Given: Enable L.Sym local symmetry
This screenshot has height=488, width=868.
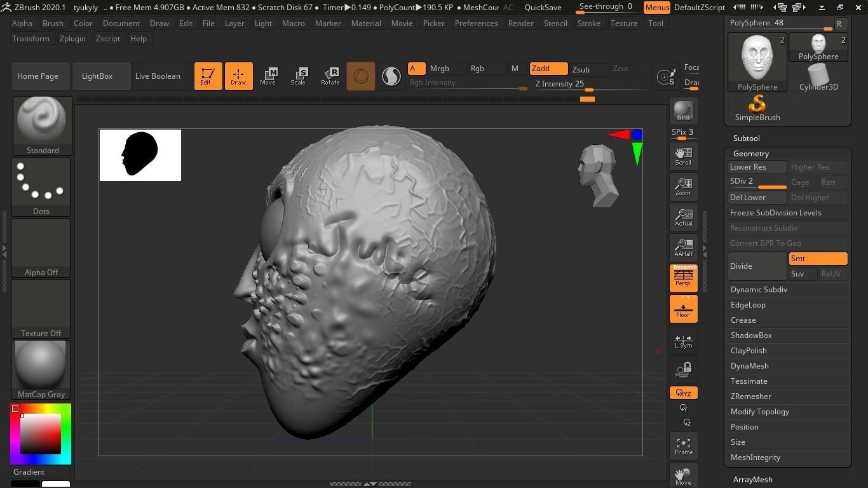Looking at the screenshot, I should (x=683, y=339).
